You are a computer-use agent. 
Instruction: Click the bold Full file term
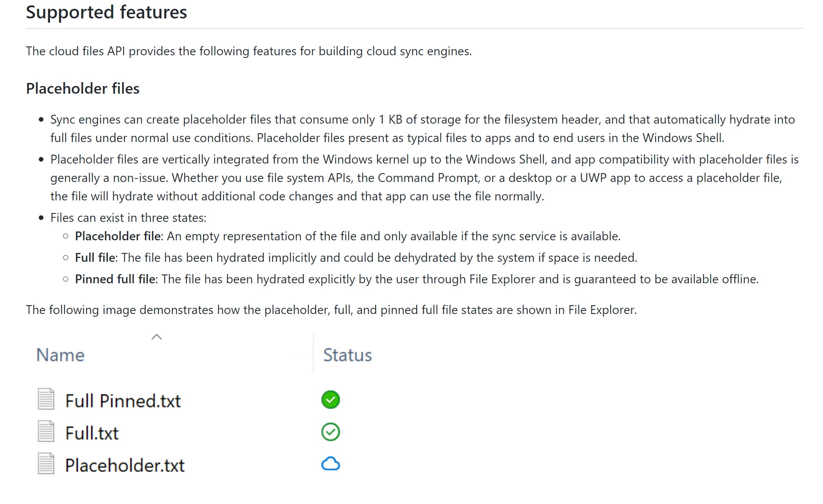coord(95,258)
